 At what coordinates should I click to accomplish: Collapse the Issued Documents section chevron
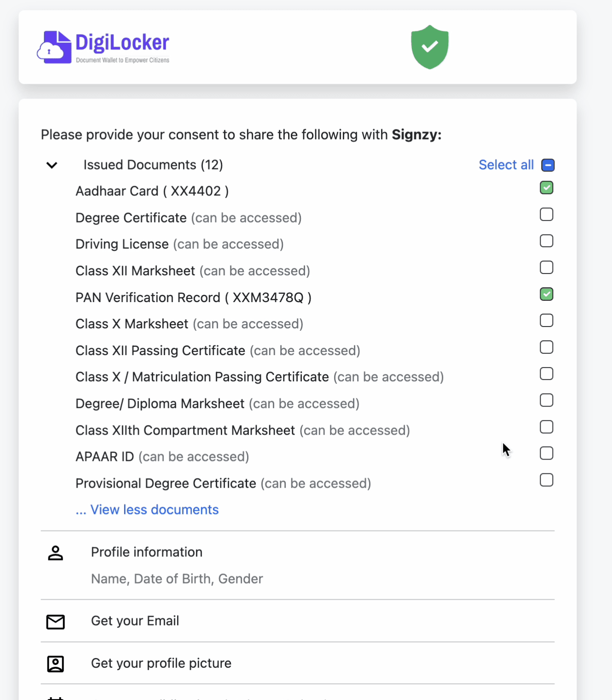tap(52, 165)
